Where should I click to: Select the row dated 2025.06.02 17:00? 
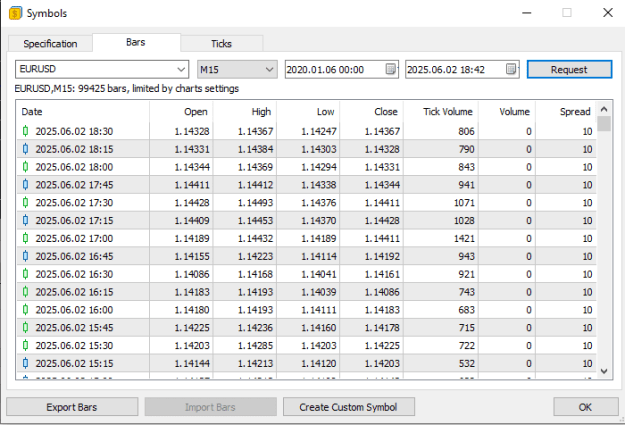tap(307, 238)
